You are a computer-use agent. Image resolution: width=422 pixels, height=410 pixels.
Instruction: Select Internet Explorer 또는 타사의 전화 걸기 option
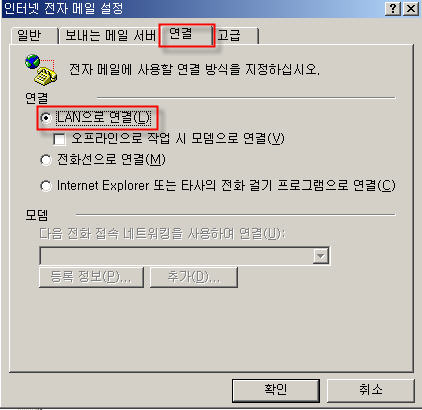(46, 186)
